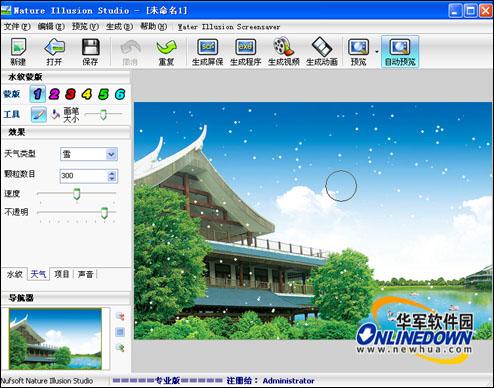
Task: Click the 画笔大小 brush size slider
Action: (103, 114)
